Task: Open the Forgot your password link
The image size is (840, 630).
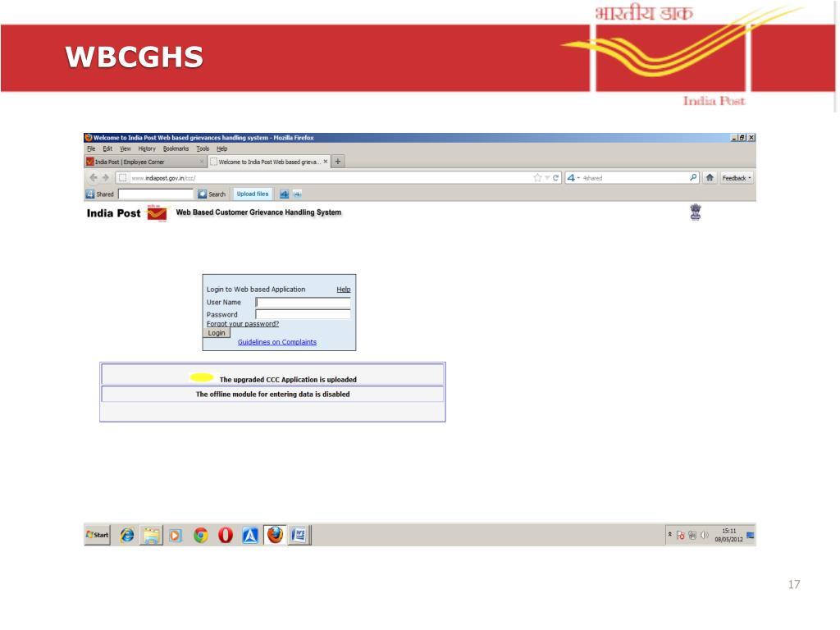Action: [x=243, y=323]
